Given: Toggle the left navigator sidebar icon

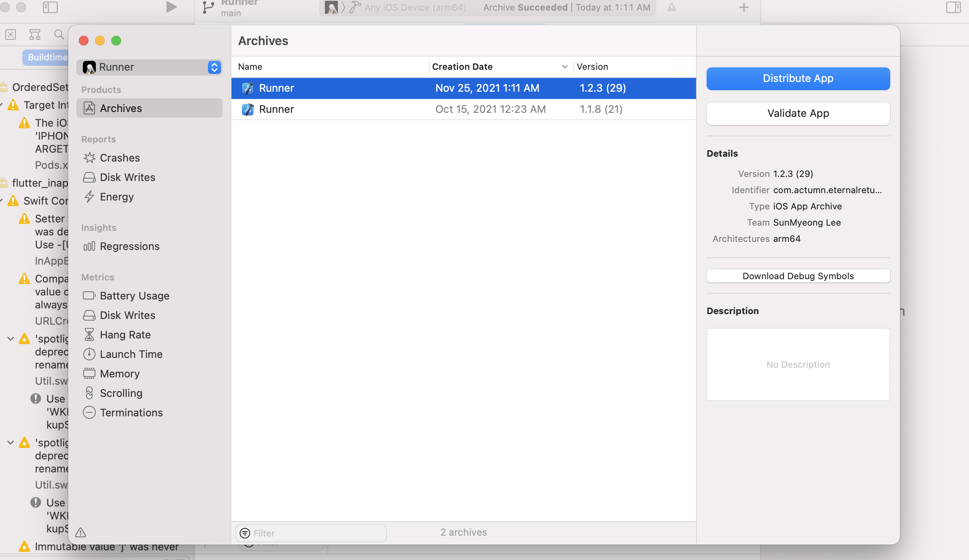Looking at the screenshot, I should [50, 7].
